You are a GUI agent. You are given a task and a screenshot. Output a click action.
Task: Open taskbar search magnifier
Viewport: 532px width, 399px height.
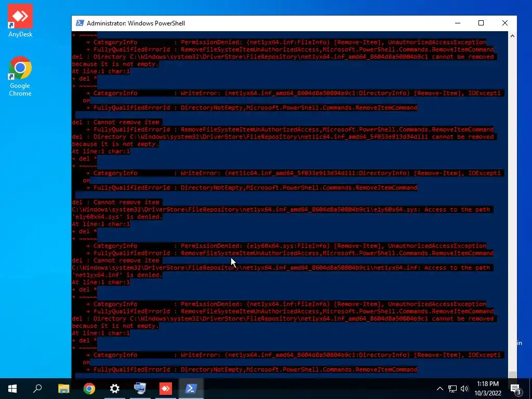(37, 389)
